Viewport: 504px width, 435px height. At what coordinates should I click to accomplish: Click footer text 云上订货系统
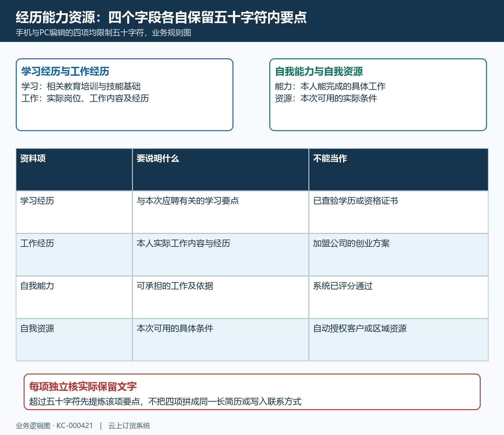[129, 426]
